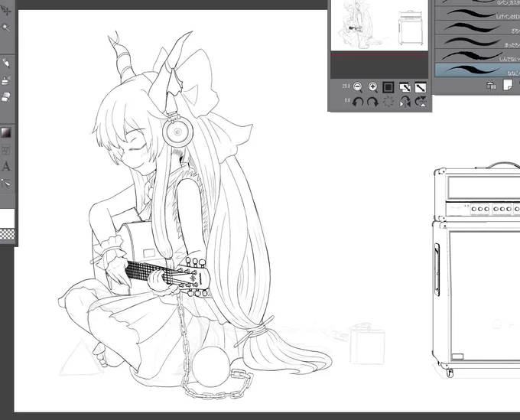This screenshot has width=520, height=420.
Task: Flip canvas vertically in the Navigator
Action: pyautogui.click(x=421, y=102)
